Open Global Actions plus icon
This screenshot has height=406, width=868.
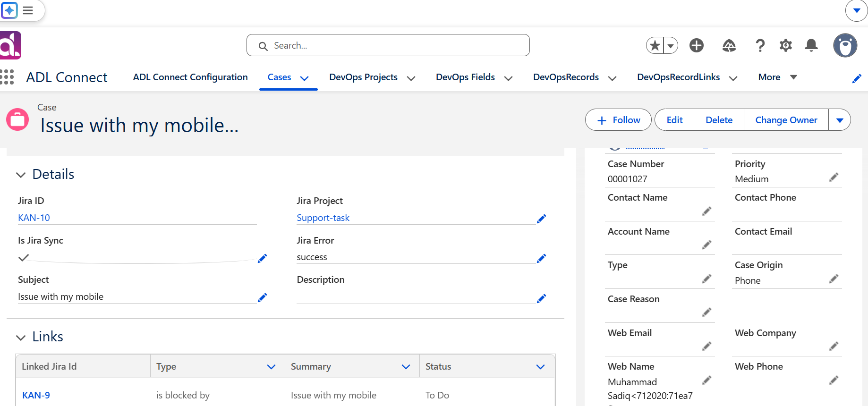point(697,45)
